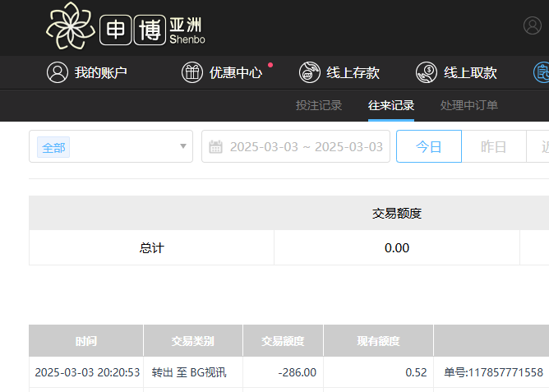Click the online deposit hand icon
The image size is (549, 392).
(310, 72)
